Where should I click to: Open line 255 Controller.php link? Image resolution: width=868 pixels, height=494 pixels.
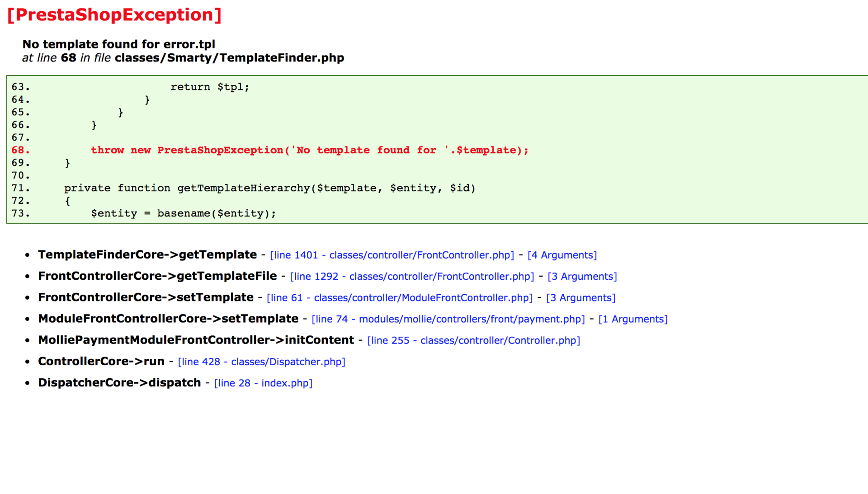click(x=473, y=340)
